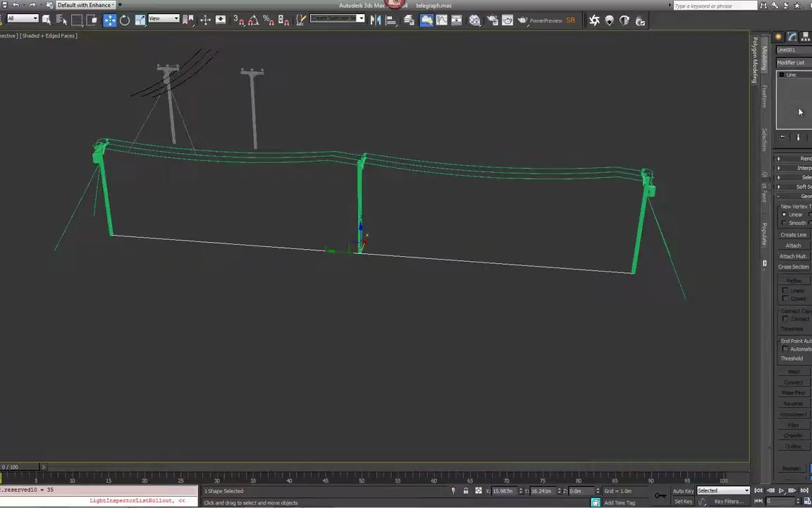Select the Smooth new vertex type
812x508 pixels.
(x=784, y=223)
